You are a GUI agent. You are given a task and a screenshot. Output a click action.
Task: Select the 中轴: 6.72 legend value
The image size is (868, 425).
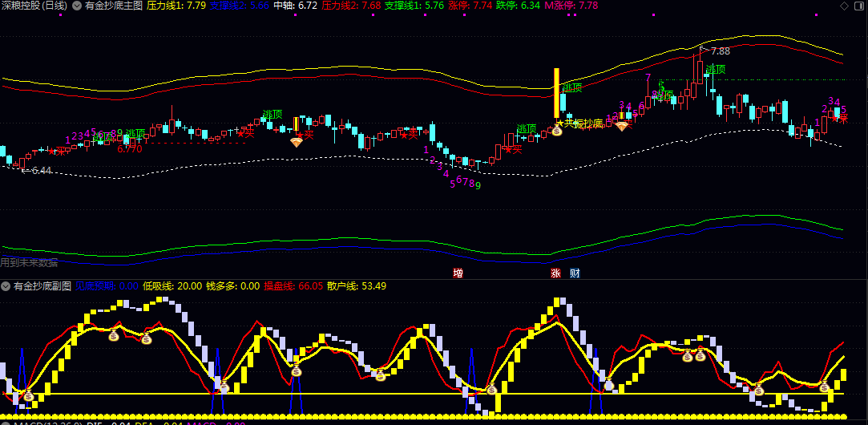[x=296, y=6]
